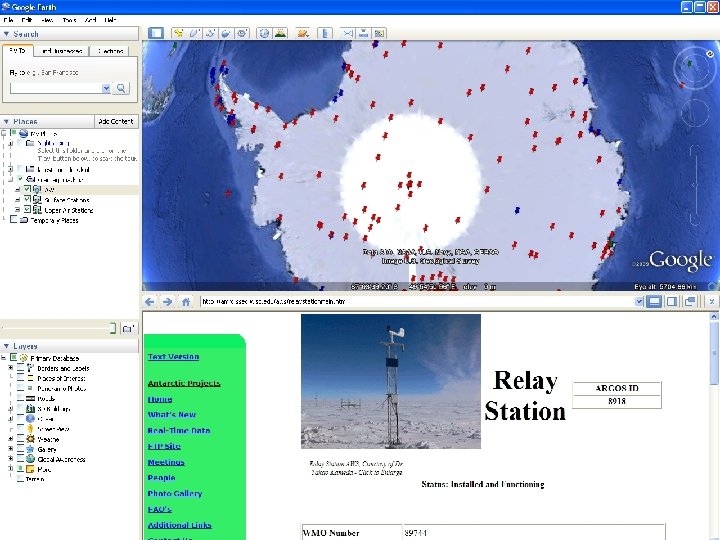View the current location in Google Maps
This screenshot has width=720, height=540.
pyautogui.click(x=379, y=33)
